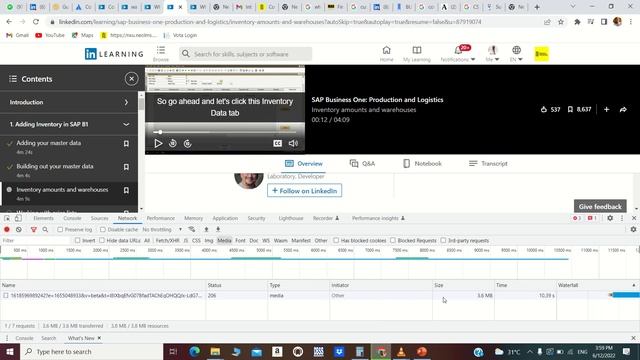Select the media request row checkbox

tap(6, 296)
